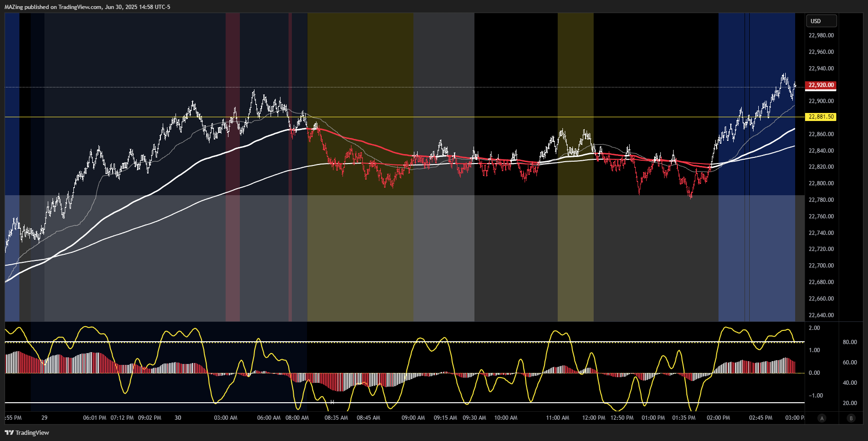Viewport: 868px width, 441px height.
Task: Toggle the B scale button
Action: pos(851,418)
